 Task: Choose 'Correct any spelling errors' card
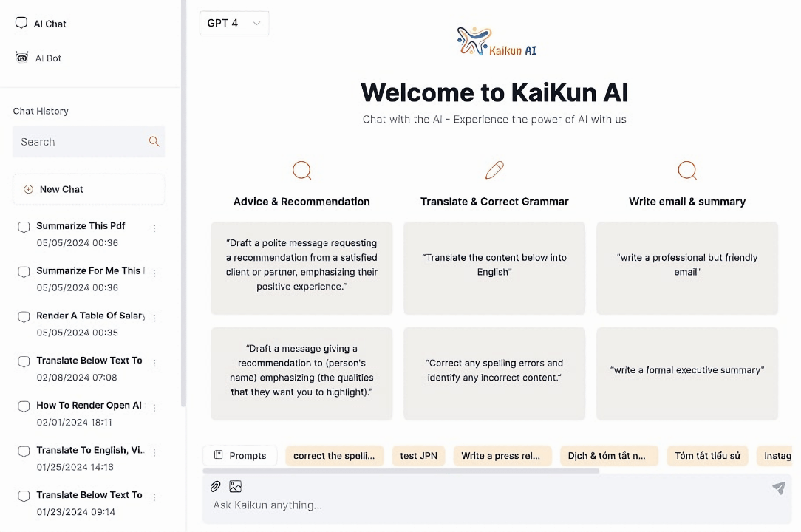494,374
